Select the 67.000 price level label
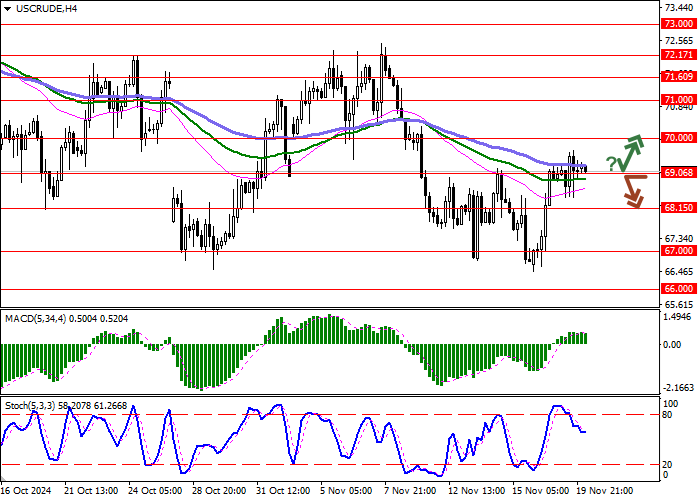Screen dimensions: 700x500 coord(679,251)
